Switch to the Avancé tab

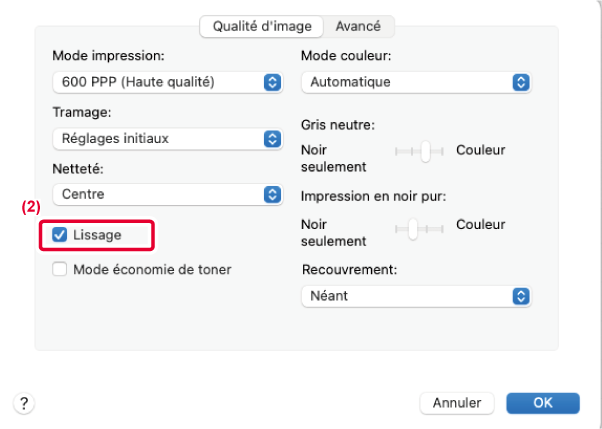[358, 26]
